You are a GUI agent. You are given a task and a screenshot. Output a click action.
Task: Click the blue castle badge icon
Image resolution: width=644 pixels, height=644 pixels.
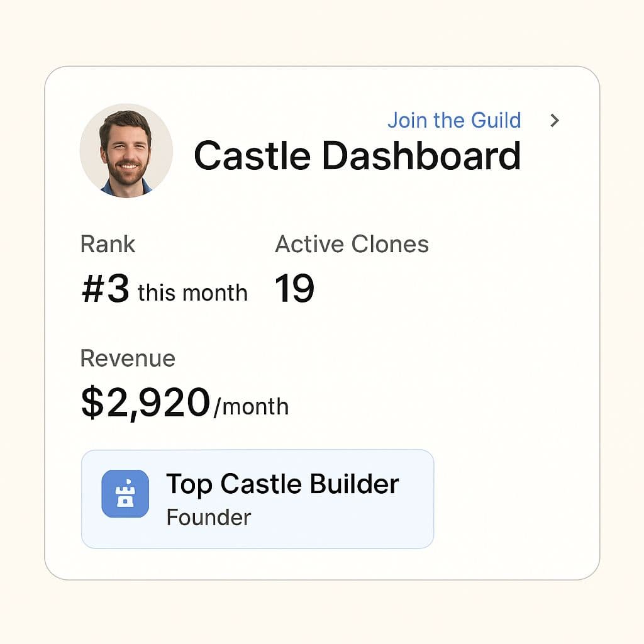pyautogui.click(x=125, y=494)
